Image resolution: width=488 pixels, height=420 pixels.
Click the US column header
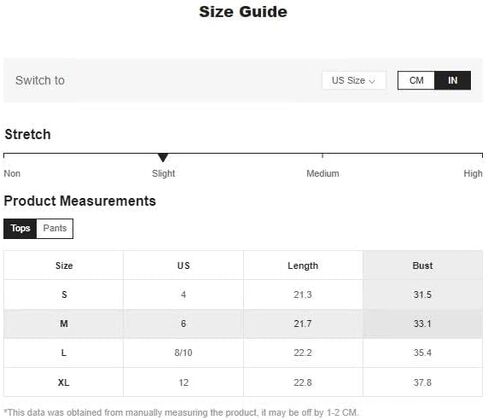[183, 265]
